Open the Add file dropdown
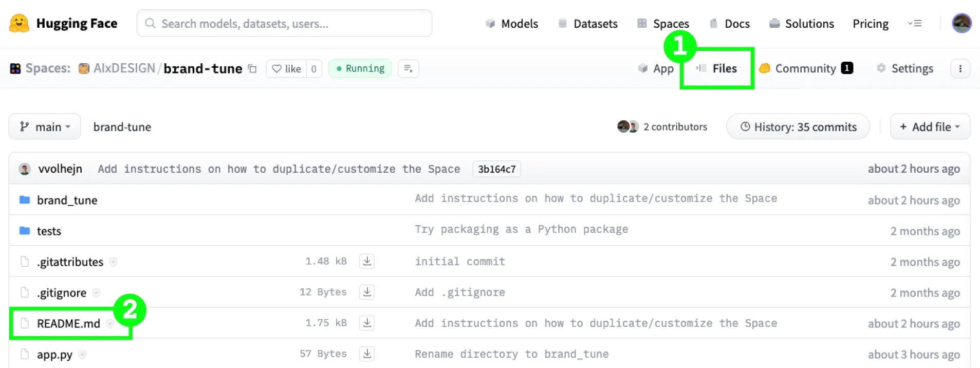This screenshot has height=368, width=980. [930, 126]
